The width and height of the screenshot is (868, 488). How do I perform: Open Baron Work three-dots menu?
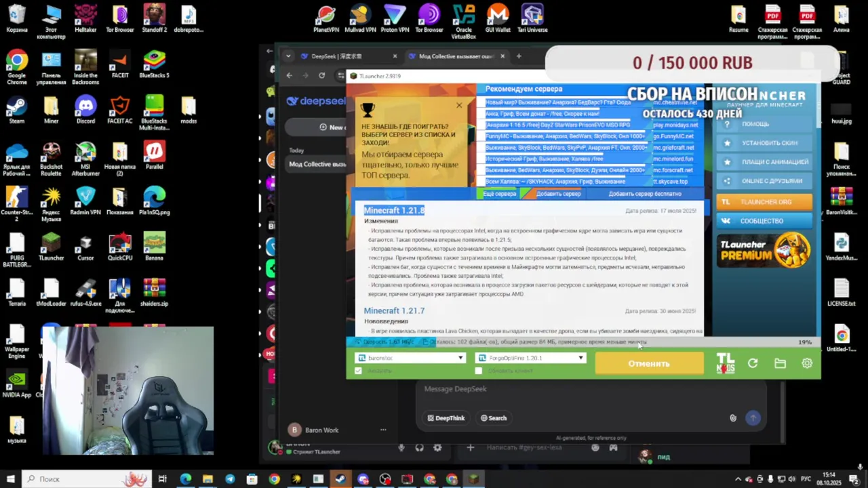[383, 430]
